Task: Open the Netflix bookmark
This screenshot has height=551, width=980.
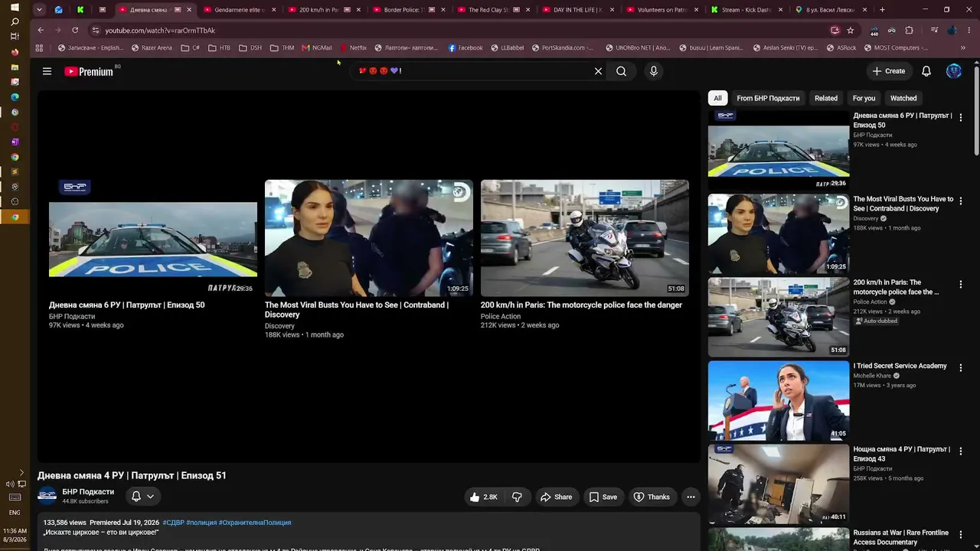Action: click(x=354, y=47)
